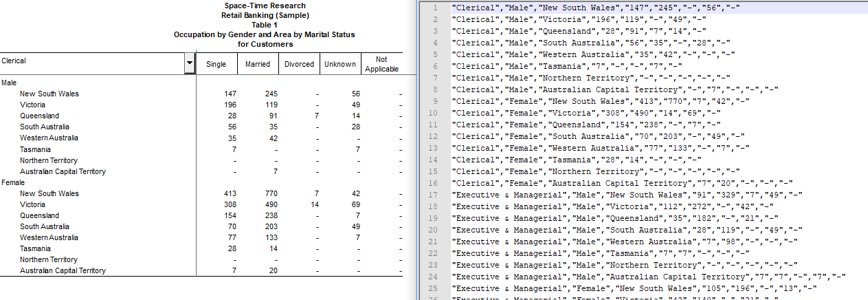Click the Not Applicable column header
The height and width of the screenshot is (300, 868).
pos(381,65)
